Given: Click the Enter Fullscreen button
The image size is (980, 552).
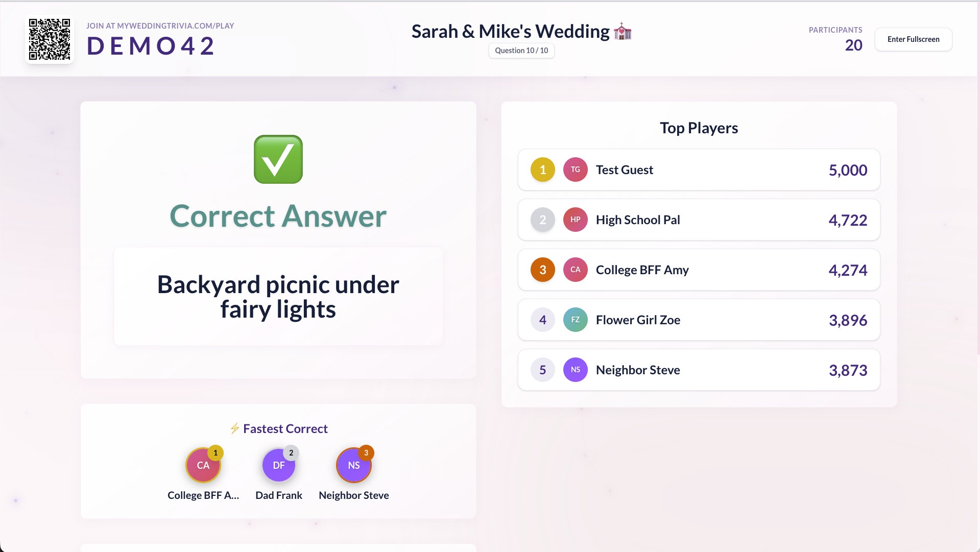Looking at the screenshot, I should click(x=913, y=39).
